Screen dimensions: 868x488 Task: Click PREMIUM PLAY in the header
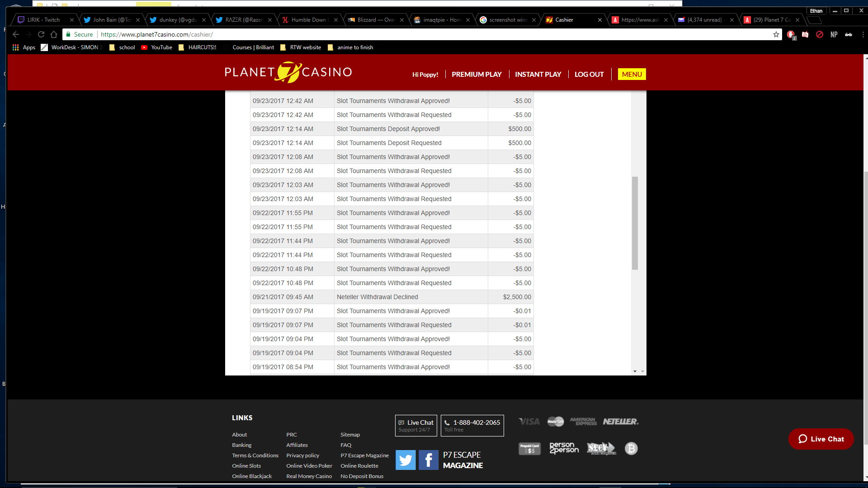[x=476, y=75]
